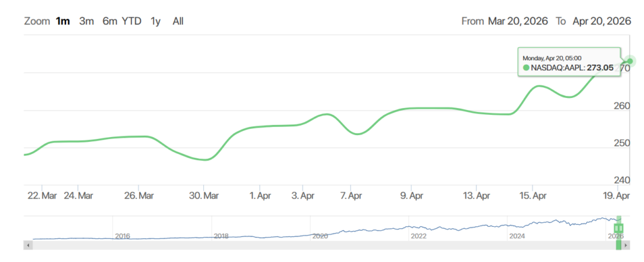Click 2020 on the navigator timeline
Viewport: 644px width, 262px height.
coord(320,236)
